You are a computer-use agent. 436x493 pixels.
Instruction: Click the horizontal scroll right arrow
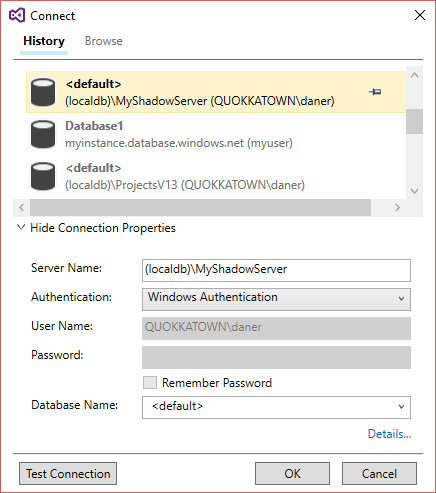397,207
